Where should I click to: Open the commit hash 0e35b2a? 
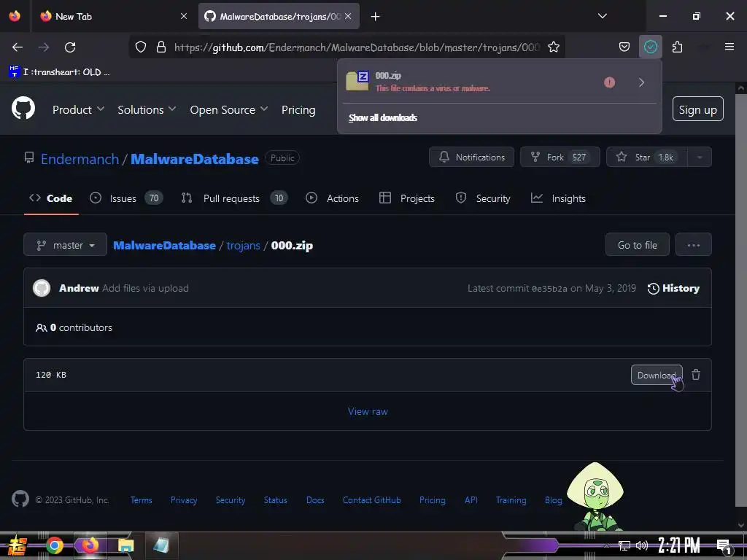549,289
